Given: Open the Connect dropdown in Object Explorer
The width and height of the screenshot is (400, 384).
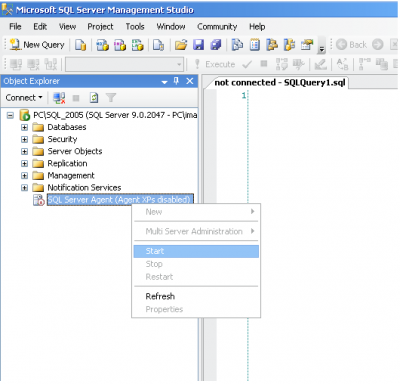Looking at the screenshot, I should [24, 98].
